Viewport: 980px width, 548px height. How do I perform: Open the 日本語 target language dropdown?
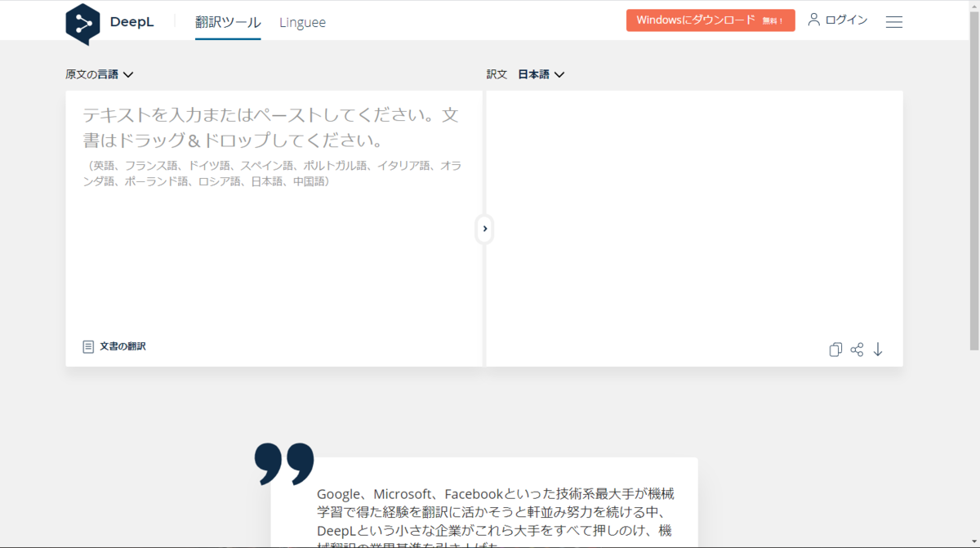[541, 74]
